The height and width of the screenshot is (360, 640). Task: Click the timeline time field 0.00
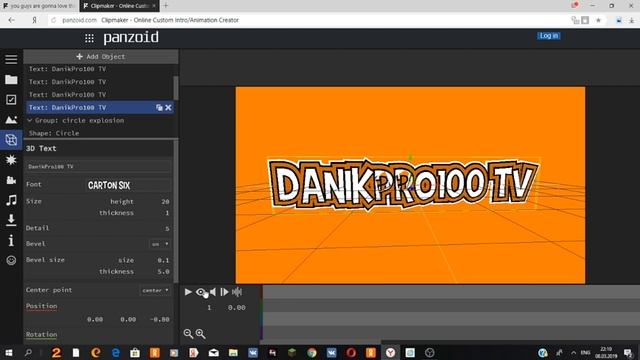(x=237, y=307)
